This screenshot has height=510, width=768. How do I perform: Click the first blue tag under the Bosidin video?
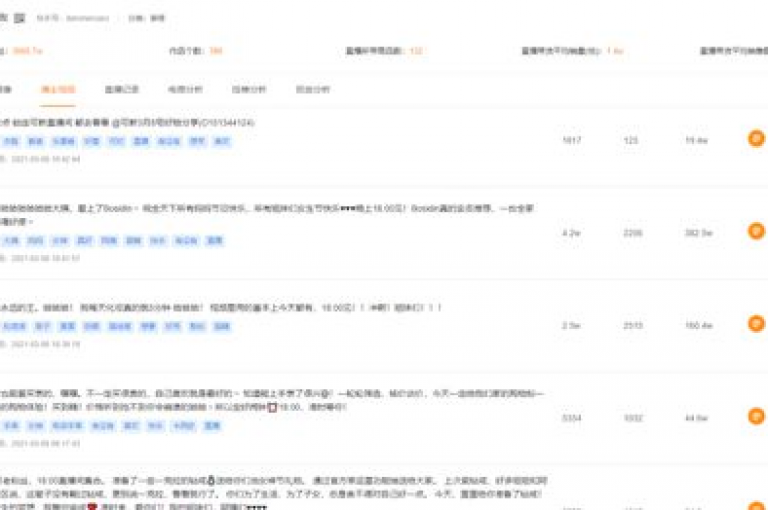pos(11,241)
